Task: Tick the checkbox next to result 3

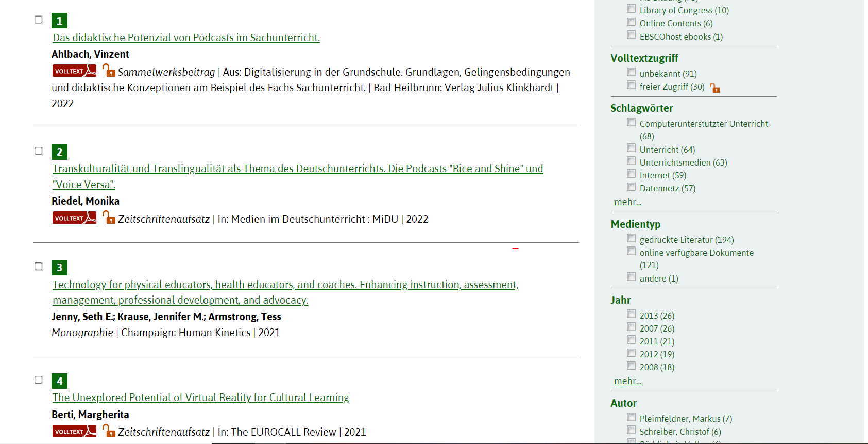Action: coord(39,267)
